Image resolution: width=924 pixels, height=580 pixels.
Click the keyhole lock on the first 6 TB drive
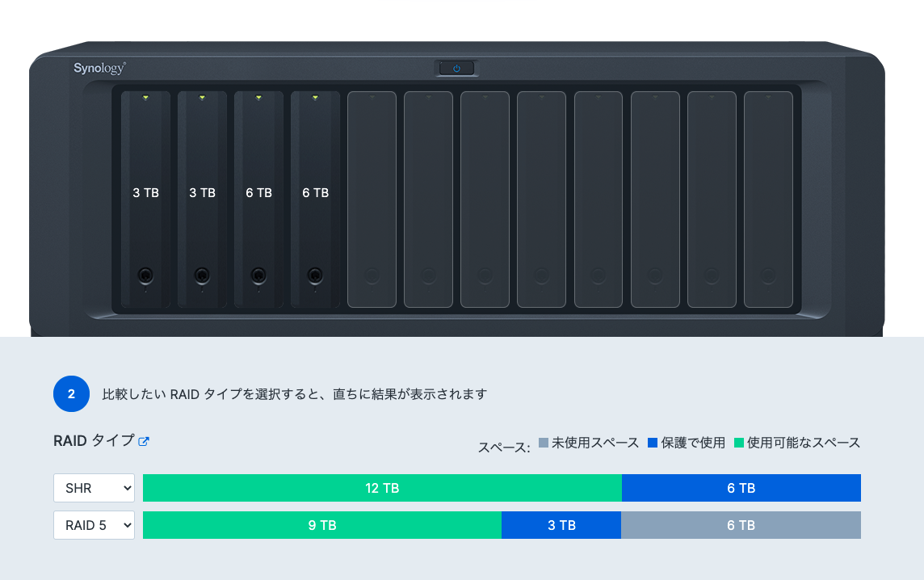coord(258,275)
